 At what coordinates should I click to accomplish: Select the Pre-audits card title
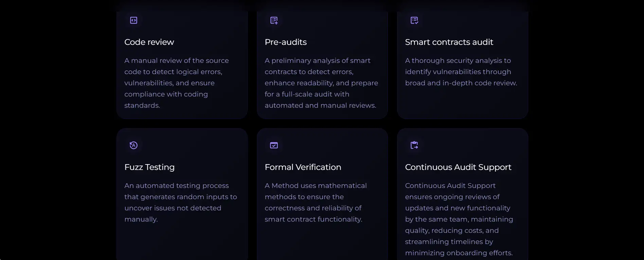click(x=286, y=42)
